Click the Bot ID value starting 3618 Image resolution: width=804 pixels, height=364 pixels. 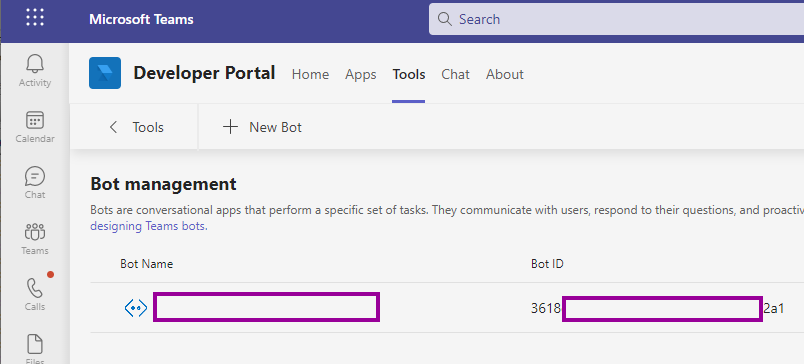[x=658, y=309]
